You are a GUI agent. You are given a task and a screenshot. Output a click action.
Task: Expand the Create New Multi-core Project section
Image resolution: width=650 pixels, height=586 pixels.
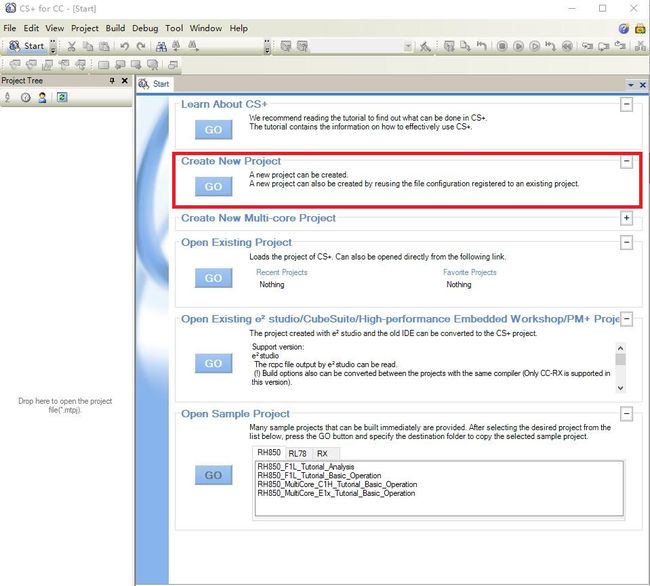[x=626, y=218]
